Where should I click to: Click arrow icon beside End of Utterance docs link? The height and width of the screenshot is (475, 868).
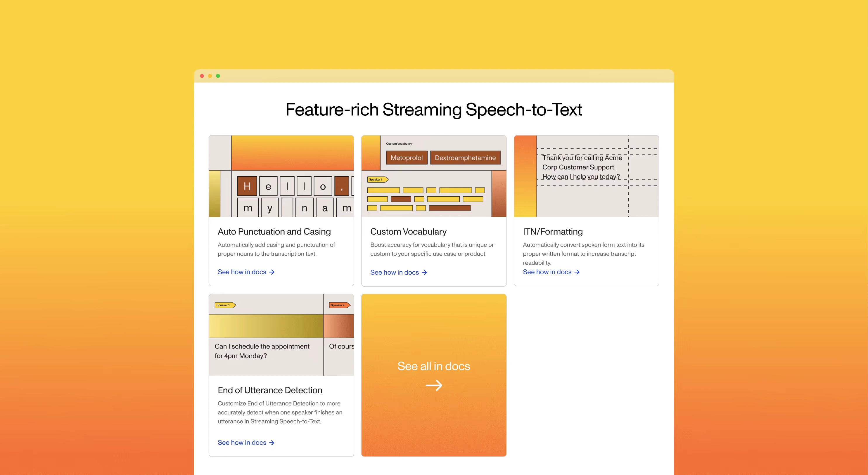272,443
